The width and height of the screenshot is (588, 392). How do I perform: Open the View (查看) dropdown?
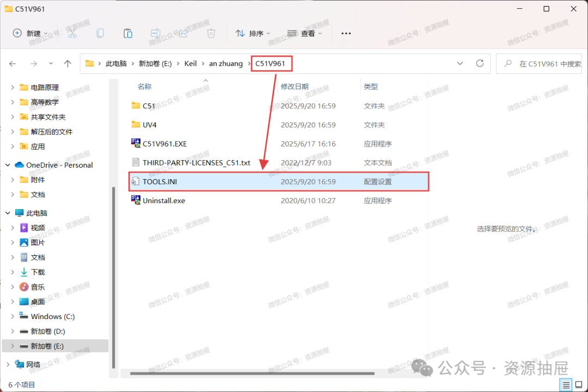pos(304,33)
